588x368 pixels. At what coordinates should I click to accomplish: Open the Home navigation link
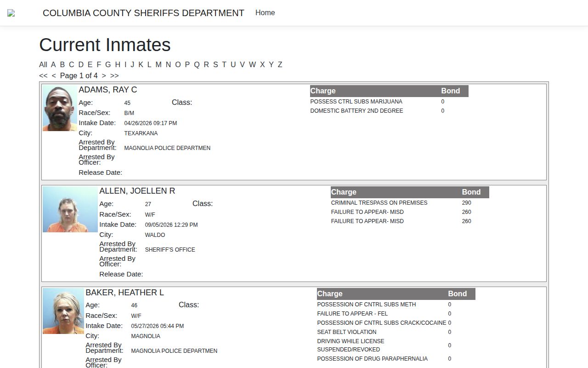pyautogui.click(x=265, y=13)
